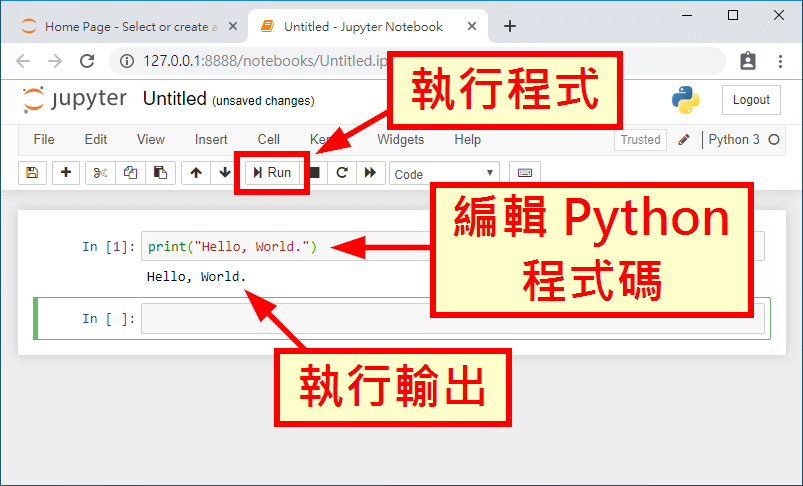Go forward in browser history
This screenshot has width=803, height=486.
point(55,61)
